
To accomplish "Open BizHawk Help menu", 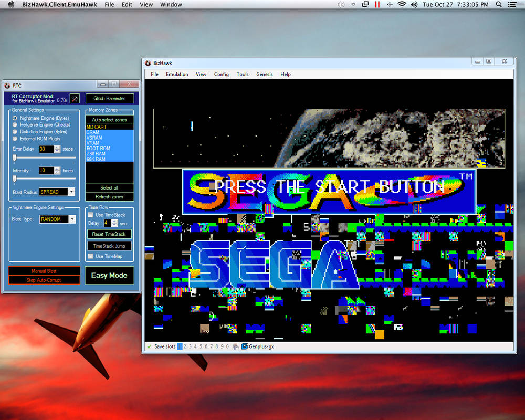I will point(286,75).
